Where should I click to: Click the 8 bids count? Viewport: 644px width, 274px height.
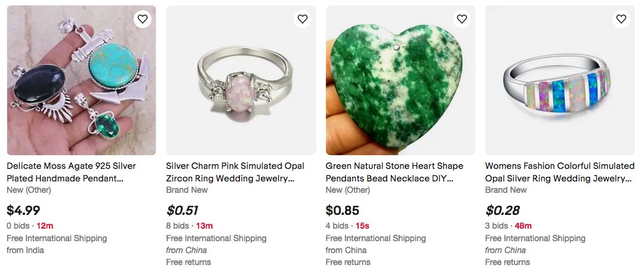[177, 226]
